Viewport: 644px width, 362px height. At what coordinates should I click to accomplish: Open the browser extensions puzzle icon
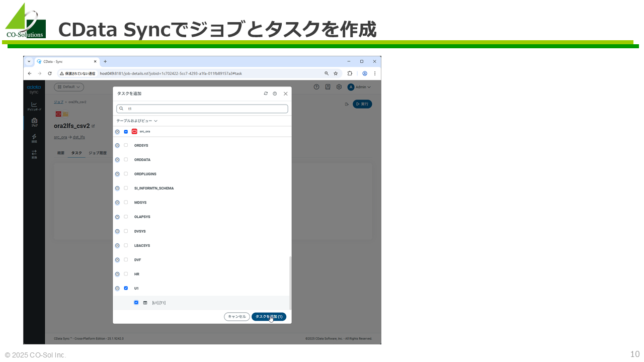tap(350, 73)
